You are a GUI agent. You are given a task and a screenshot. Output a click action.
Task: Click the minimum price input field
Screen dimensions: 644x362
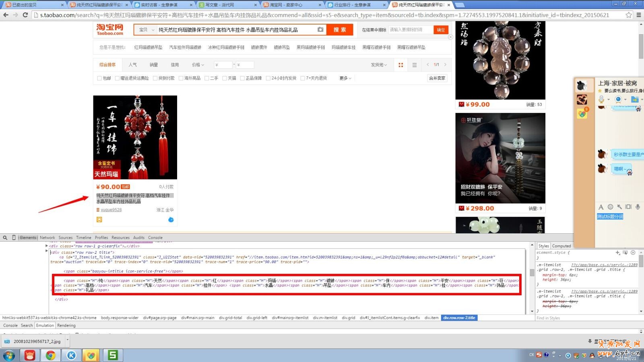[x=223, y=65]
